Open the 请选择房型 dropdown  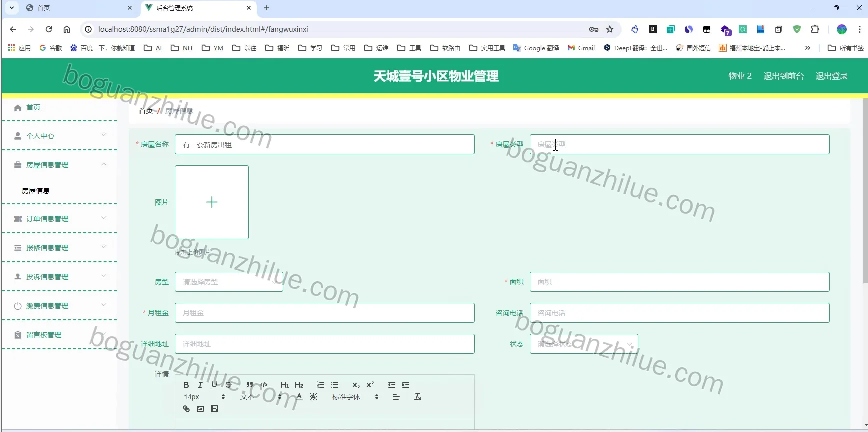pos(229,282)
